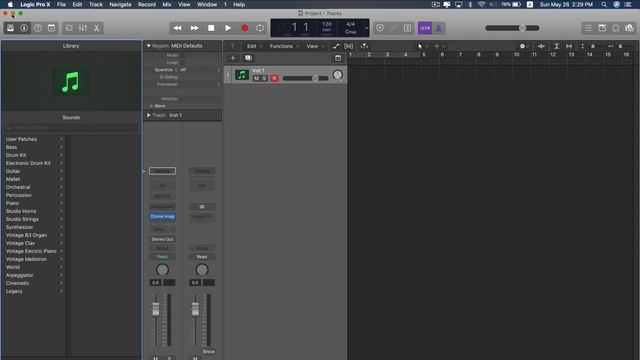Click the Stop transport button
This screenshot has width=640, height=360.
211,28
